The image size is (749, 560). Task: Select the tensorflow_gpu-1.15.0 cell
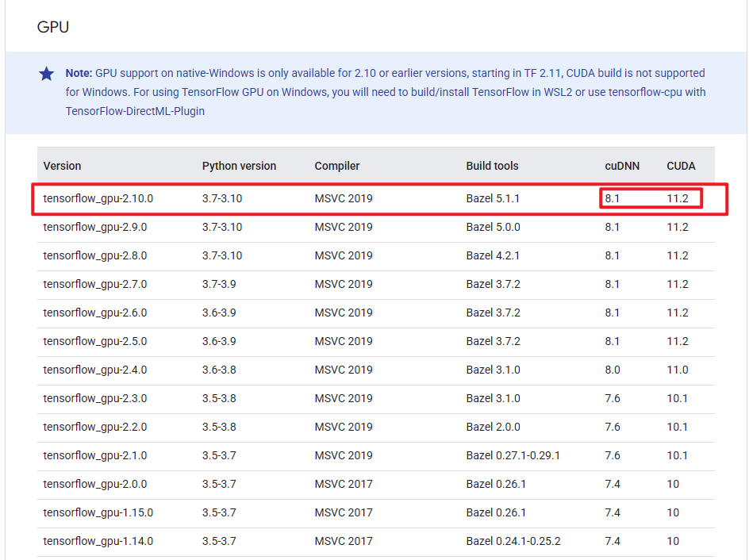click(x=98, y=512)
